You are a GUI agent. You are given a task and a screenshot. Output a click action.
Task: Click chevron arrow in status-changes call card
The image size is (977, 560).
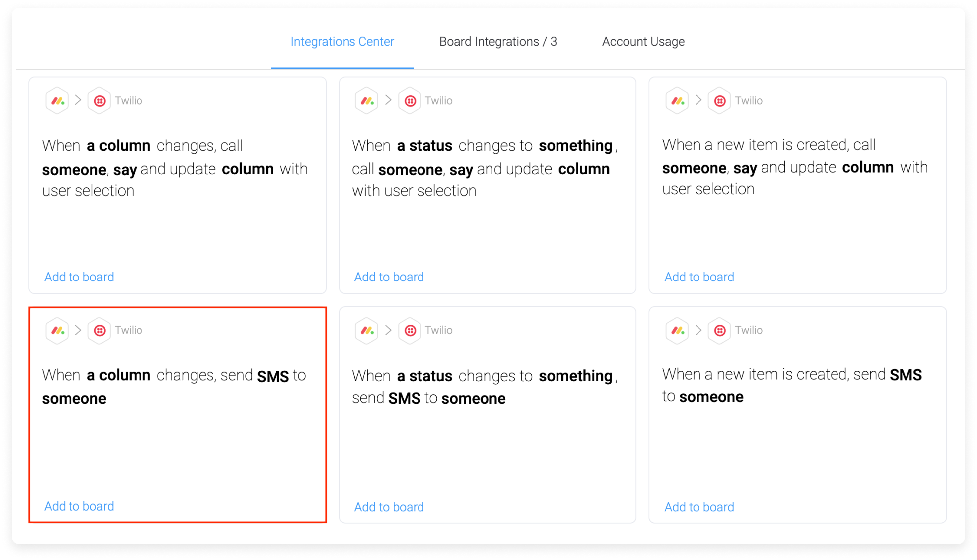(388, 100)
